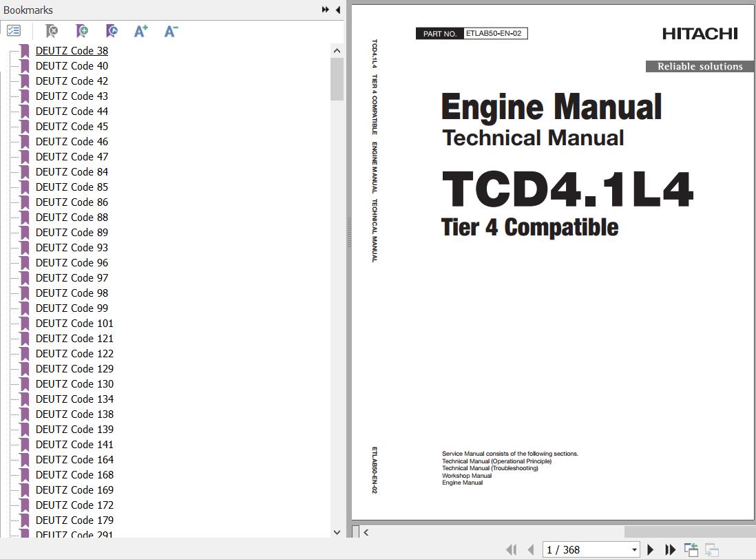Open bookmark DEUTZ Code 97
Screen dimensions: 756x559
(x=72, y=278)
